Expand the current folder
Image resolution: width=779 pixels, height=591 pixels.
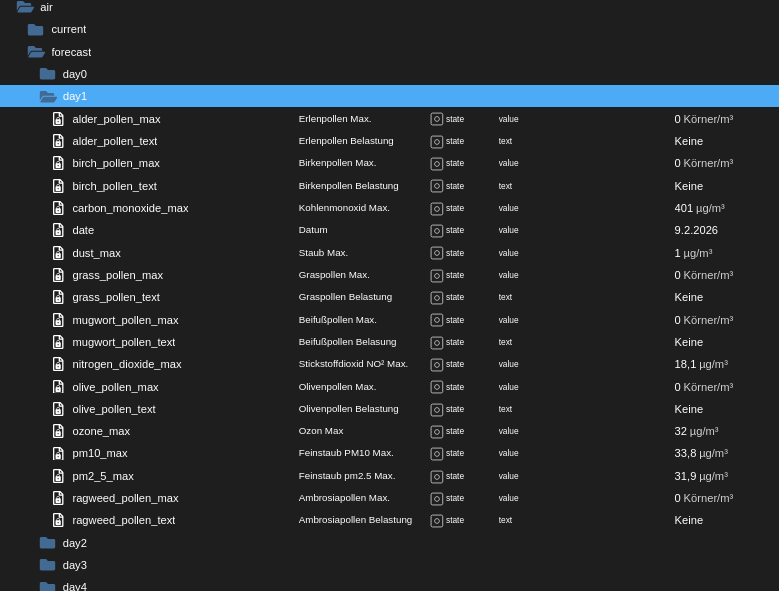click(35, 30)
